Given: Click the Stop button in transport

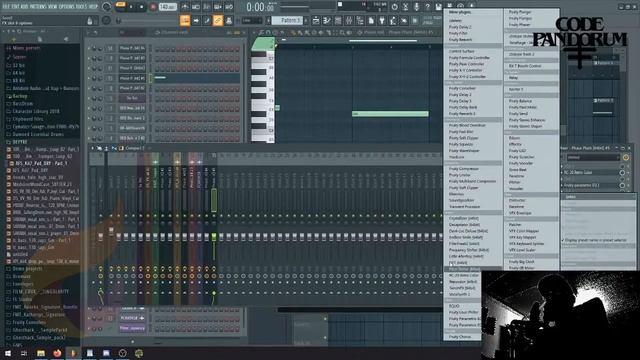Looking at the screenshot, I should coord(142,7).
